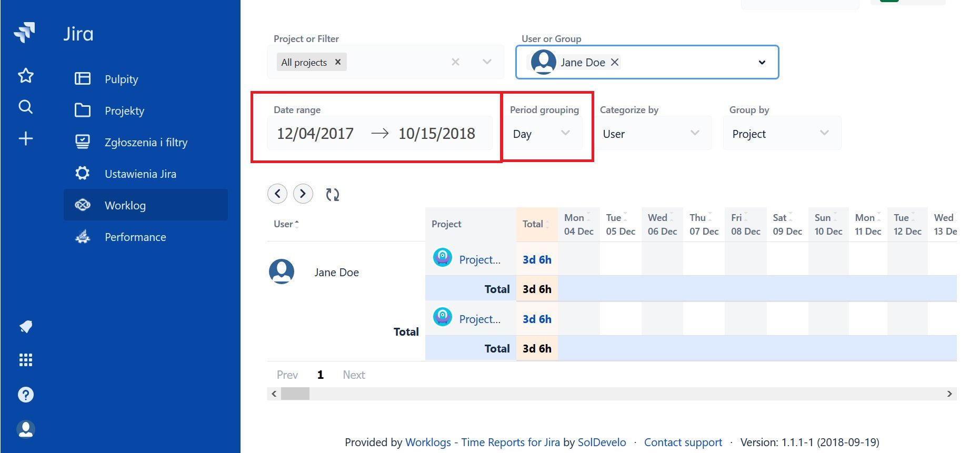Open Worklogs - Time Reports for Jira link
The height and width of the screenshot is (453, 980).
point(483,442)
